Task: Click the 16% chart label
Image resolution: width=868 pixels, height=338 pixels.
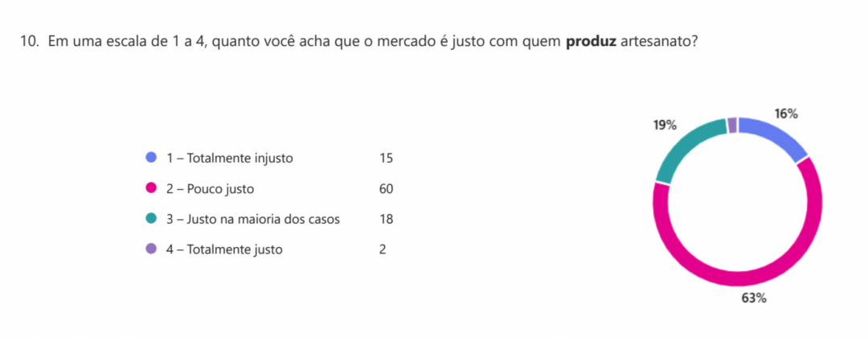Action: click(786, 114)
